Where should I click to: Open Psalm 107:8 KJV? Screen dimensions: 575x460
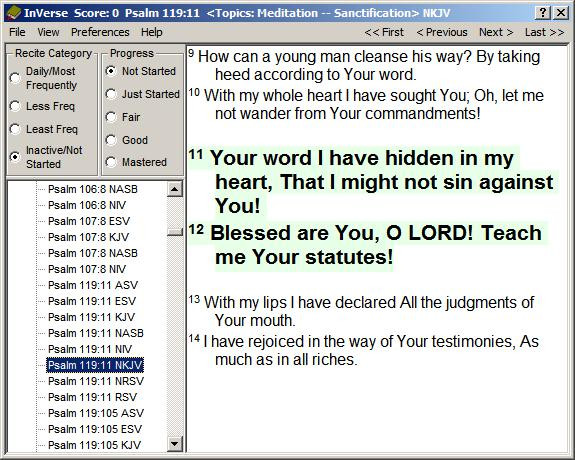[x=88, y=237]
